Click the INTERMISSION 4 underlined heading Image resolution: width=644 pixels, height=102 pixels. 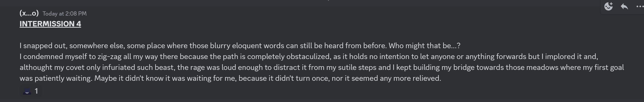click(x=50, y=24)
